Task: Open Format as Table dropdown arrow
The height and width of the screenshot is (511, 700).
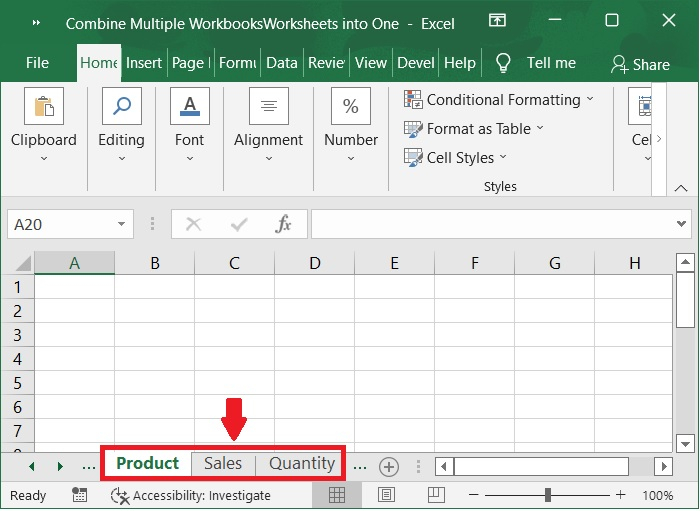Action: click(540, 128)
